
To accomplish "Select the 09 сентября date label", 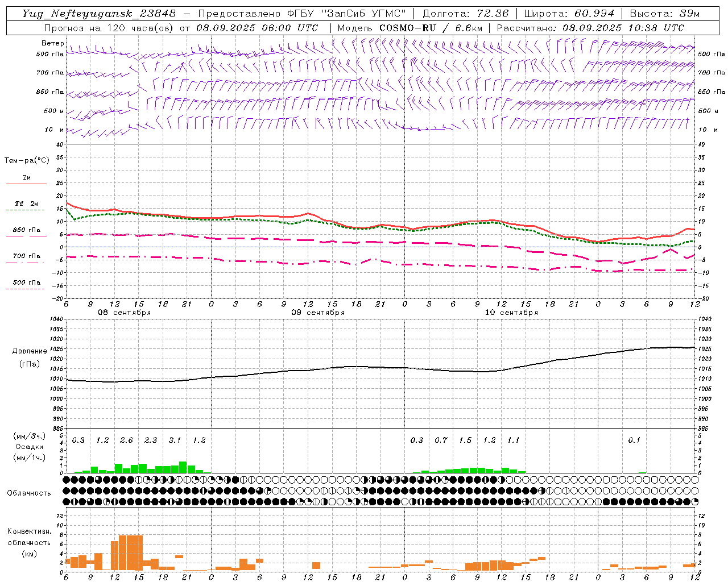I will tap(318, 313).
